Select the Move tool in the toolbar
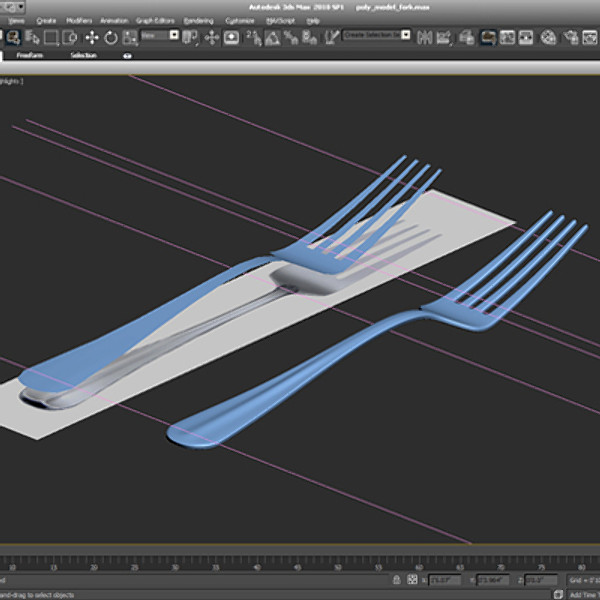This screenshot has height=600, width=600. tap(91, 37)
